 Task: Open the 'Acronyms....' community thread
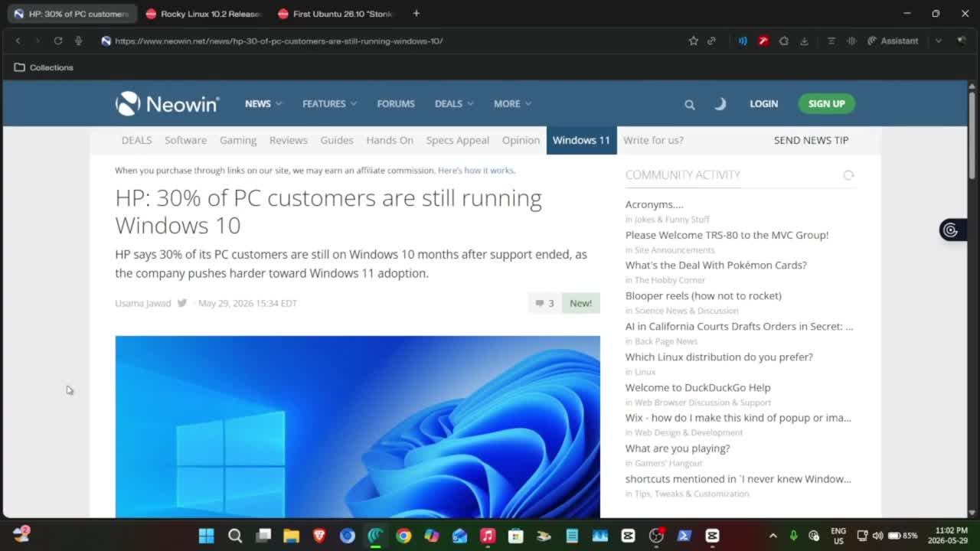[x=654, y=204]
